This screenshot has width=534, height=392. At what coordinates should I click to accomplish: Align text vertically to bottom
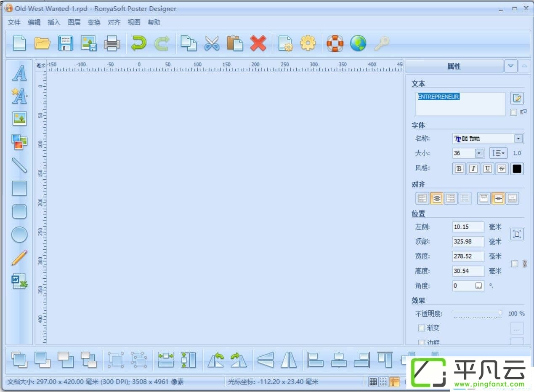(x=512, y=198)
